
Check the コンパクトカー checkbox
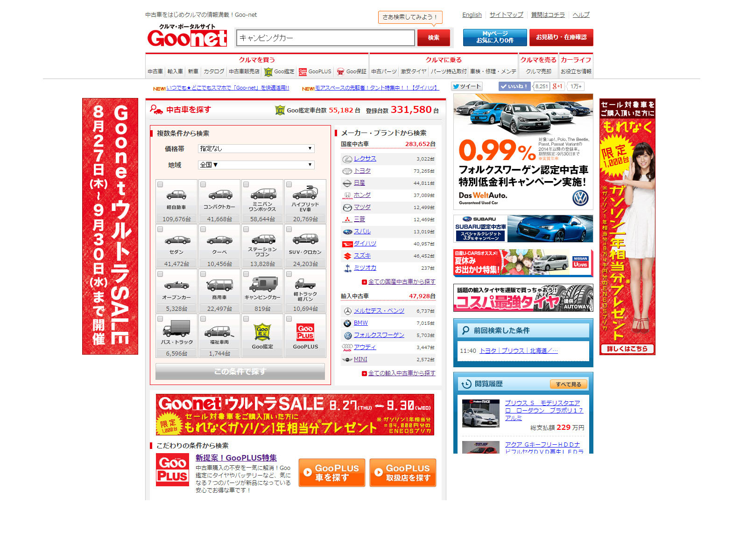(x=203, y=184)
